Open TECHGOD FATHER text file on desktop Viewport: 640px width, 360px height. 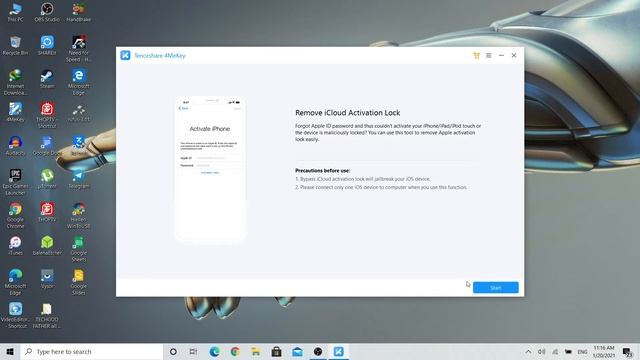tap(47, 316)
